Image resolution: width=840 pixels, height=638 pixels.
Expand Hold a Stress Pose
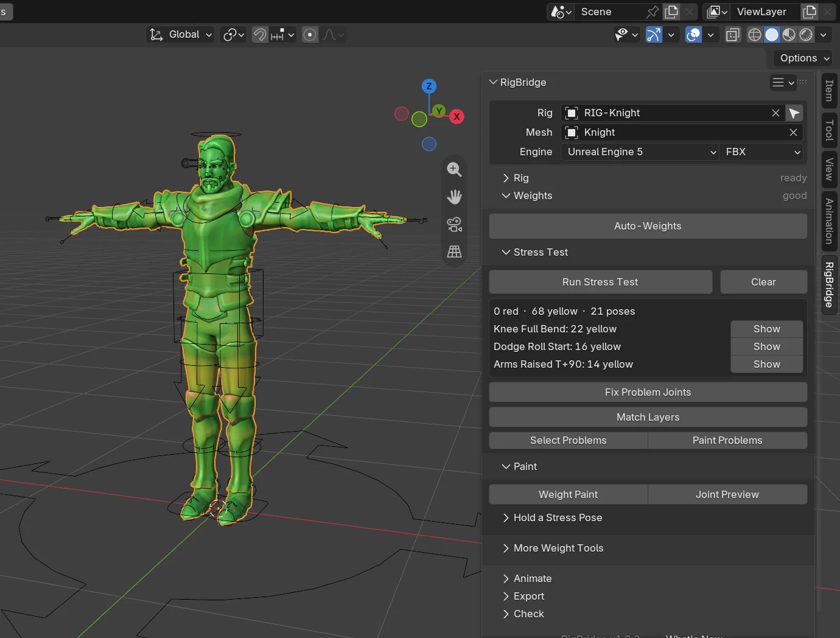pos(506,517)
